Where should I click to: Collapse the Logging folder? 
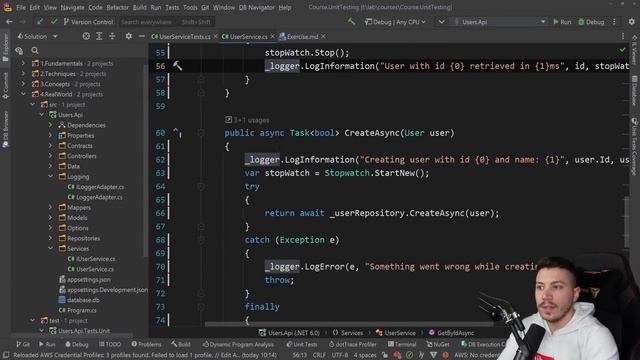[x=51, y=176]
